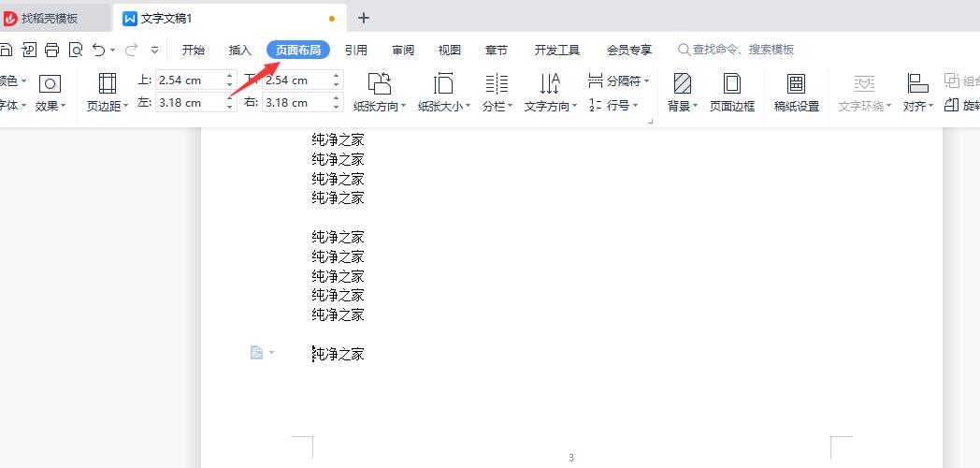Expand the undo history dropdown arrow

(x=112, y=50)
